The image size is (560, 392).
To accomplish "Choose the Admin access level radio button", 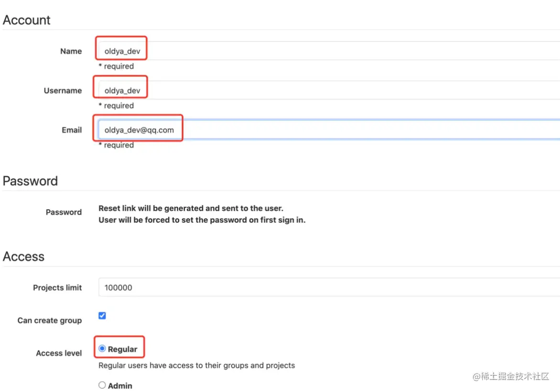I will coord(102,385).
